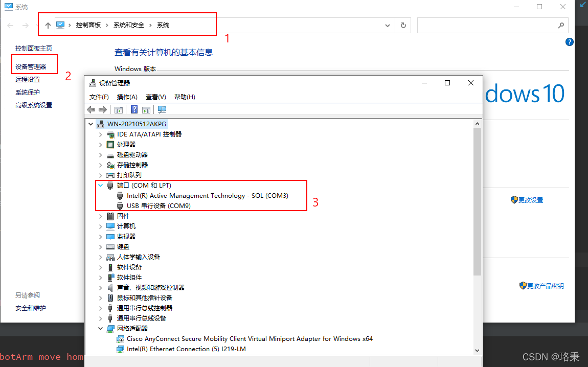Select 存储控制器 category
The height and width of the screenshot is (367, 588).
132,165
